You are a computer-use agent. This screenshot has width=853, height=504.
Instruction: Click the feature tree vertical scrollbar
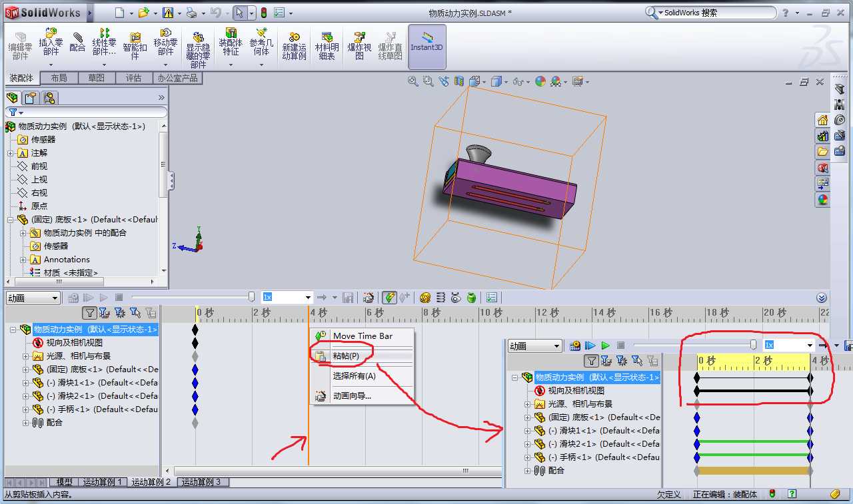pos(163,166)
